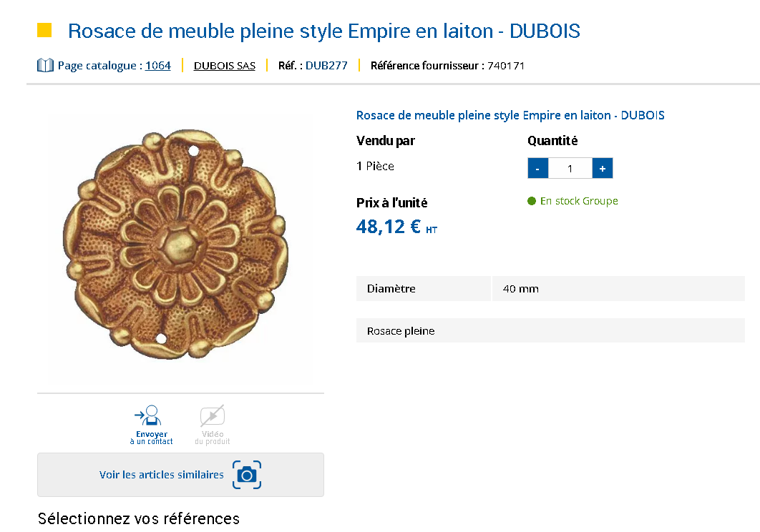Click the blue product subtitle link

pos(510,115)
